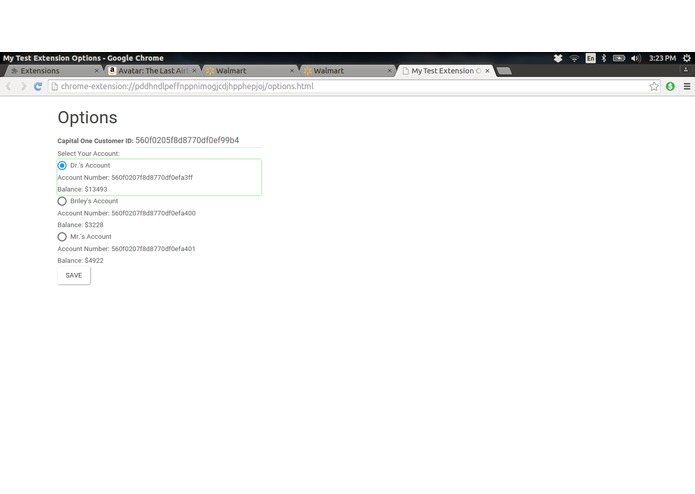
Task: Open En keyboard language indicator
Action: 590,58
